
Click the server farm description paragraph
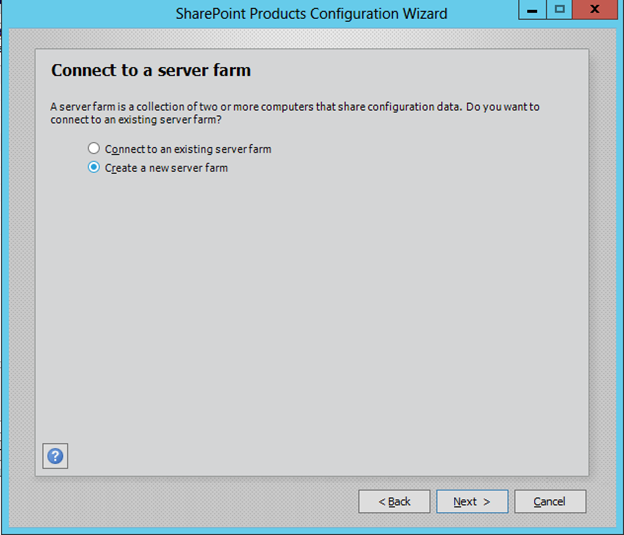coord(294,107)
